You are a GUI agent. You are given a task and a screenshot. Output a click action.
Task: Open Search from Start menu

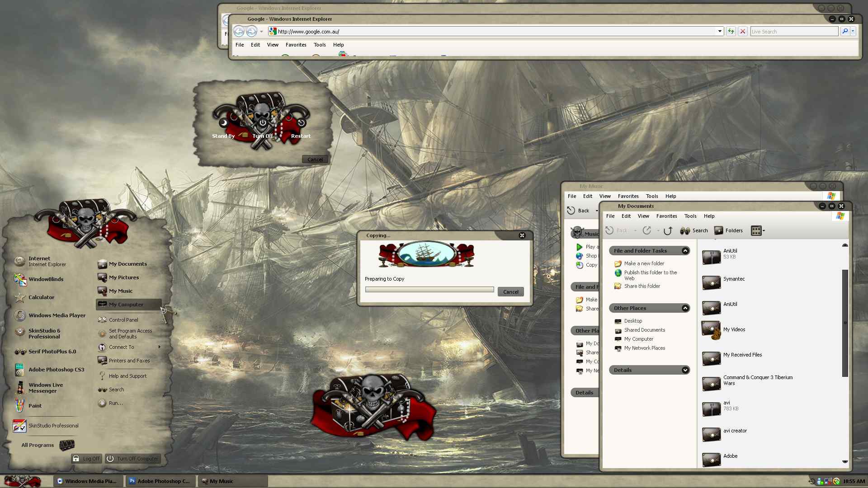[111, 389]
